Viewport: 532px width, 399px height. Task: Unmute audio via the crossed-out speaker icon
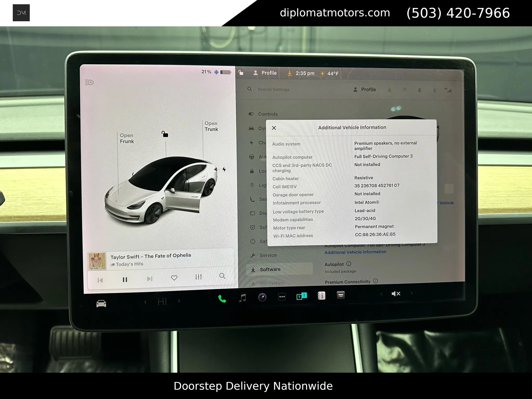[x=396, y=293]
